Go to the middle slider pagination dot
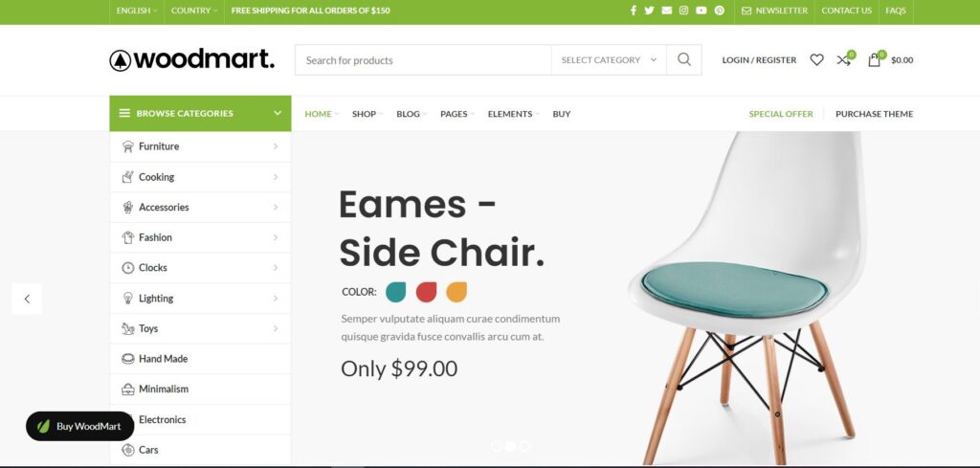980x468 pixels. (510, 446)
